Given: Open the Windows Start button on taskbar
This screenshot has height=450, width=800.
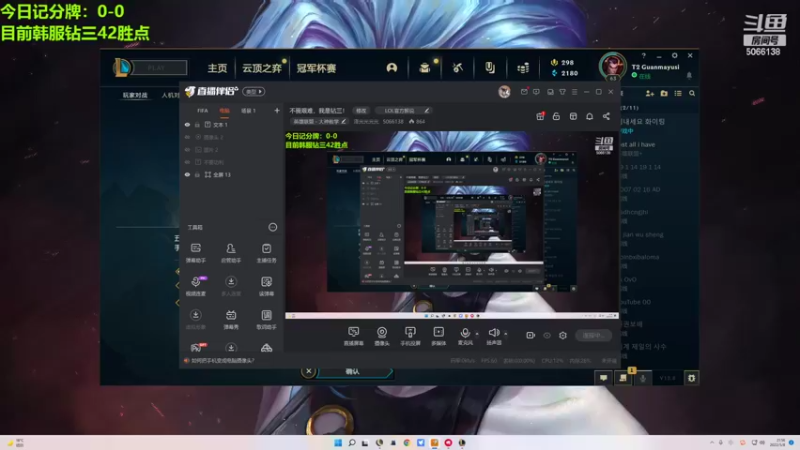Looking at the screenshot, I should click(338, 442).
